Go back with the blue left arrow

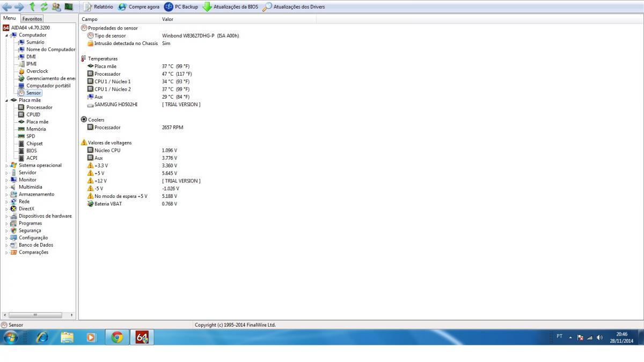tap(8, 7)
